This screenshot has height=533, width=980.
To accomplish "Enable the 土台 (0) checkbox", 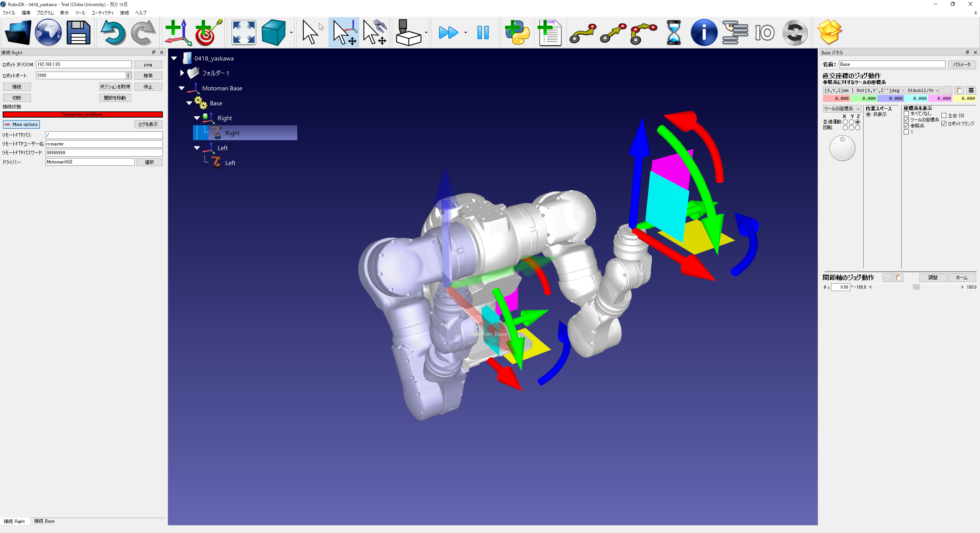I will point(944,115).
